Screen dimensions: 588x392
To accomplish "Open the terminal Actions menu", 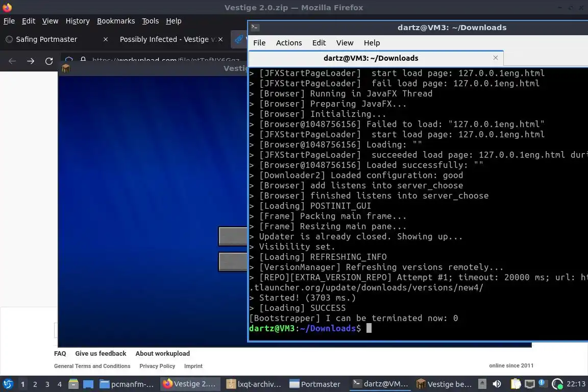I will click(x=289, y=43).
